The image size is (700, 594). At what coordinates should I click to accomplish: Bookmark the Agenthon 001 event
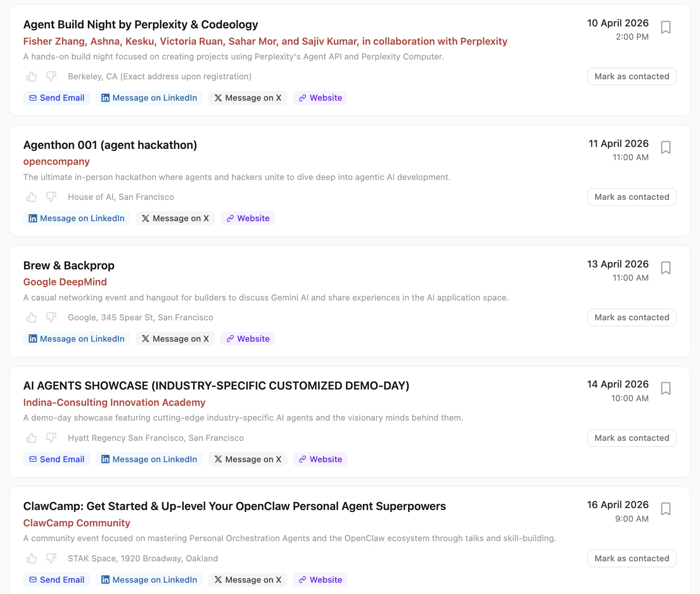pyautogui.click(x=666, y=147)
